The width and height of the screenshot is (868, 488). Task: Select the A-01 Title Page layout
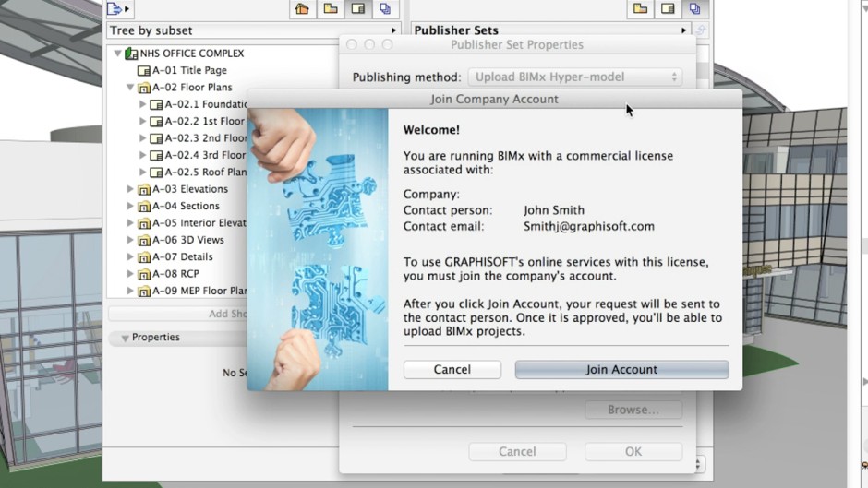click(x=189, y=70)
